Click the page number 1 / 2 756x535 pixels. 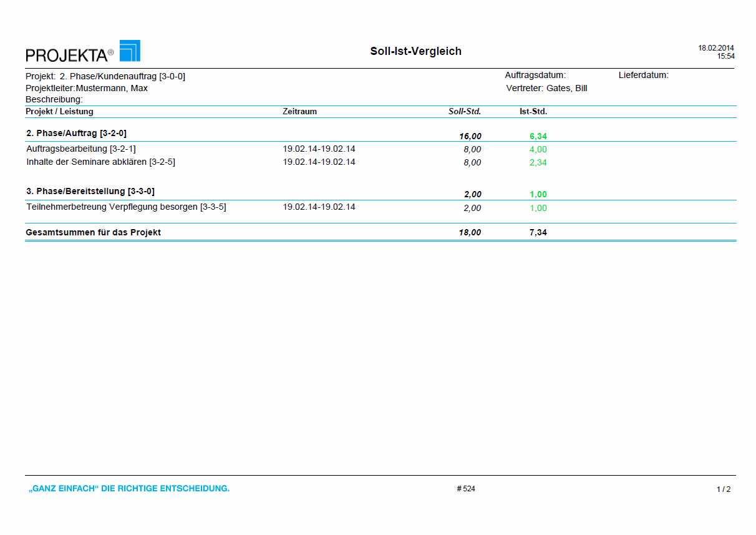click(724, 489)
